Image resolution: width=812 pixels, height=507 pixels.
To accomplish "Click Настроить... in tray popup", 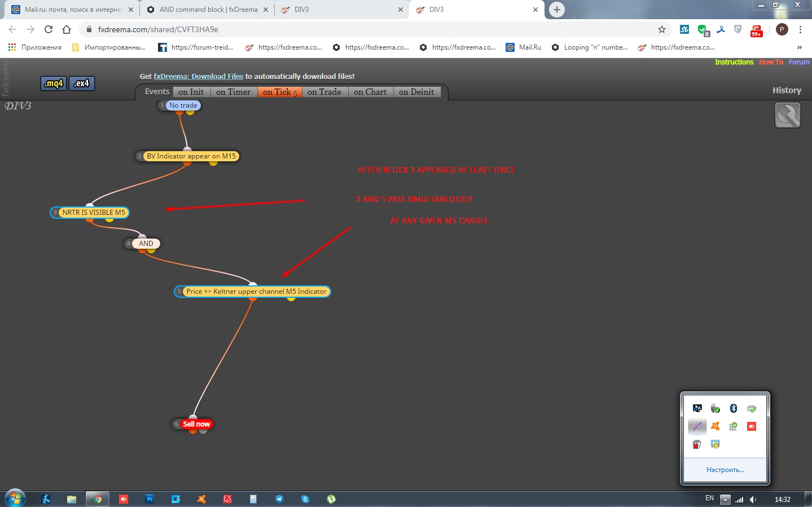I will (x=725, y=470).
